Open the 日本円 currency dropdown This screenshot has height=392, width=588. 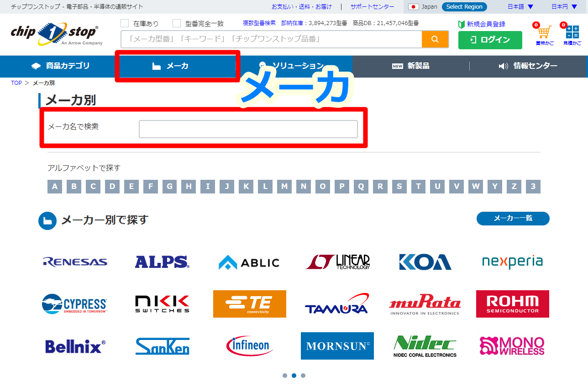[x=564, y=7]
